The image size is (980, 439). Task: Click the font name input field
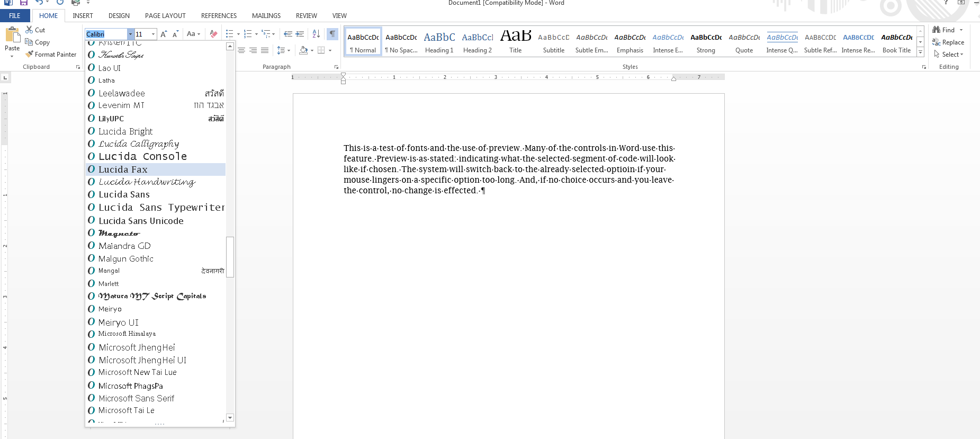pos(106,34)
